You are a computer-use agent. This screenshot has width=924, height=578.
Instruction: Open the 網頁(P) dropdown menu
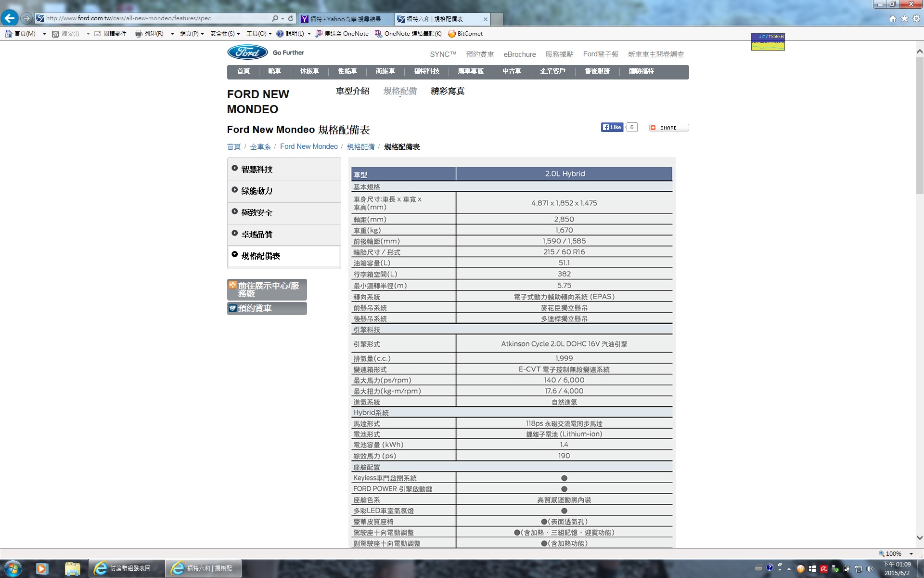(192, 34)
